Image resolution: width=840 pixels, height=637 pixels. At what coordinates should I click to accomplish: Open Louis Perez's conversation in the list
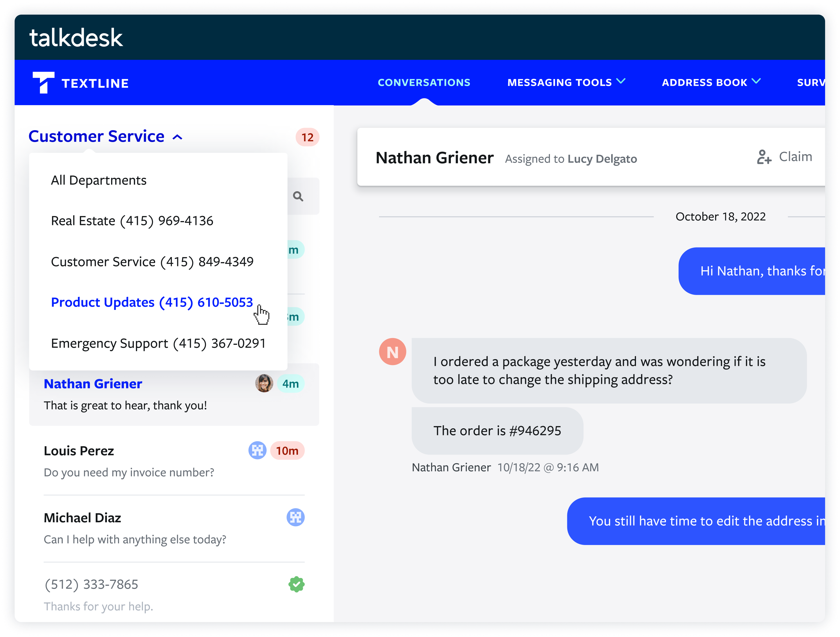pos(133,461)
